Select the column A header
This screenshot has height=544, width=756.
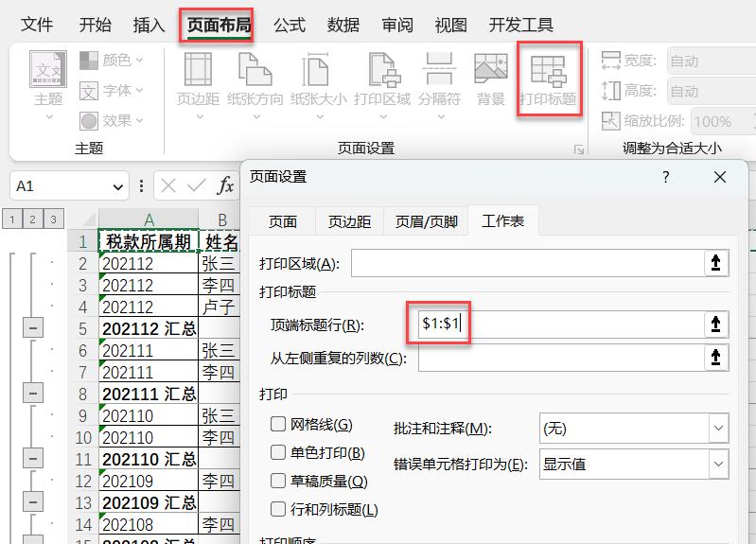(x=149, y=219)
